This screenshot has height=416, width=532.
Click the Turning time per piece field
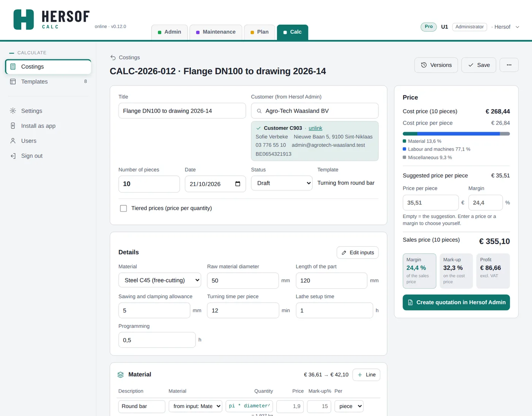coord(243,310)
